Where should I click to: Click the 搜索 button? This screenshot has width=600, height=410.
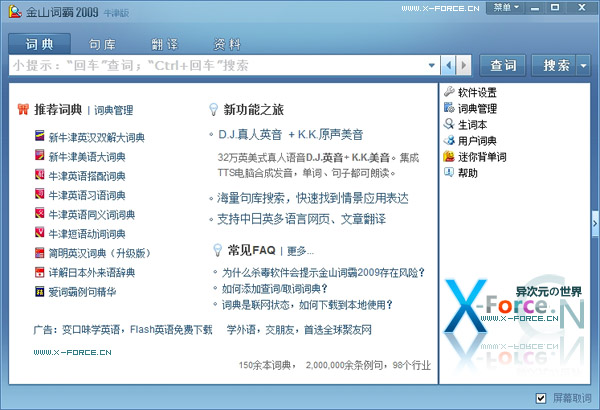point(555,65)
